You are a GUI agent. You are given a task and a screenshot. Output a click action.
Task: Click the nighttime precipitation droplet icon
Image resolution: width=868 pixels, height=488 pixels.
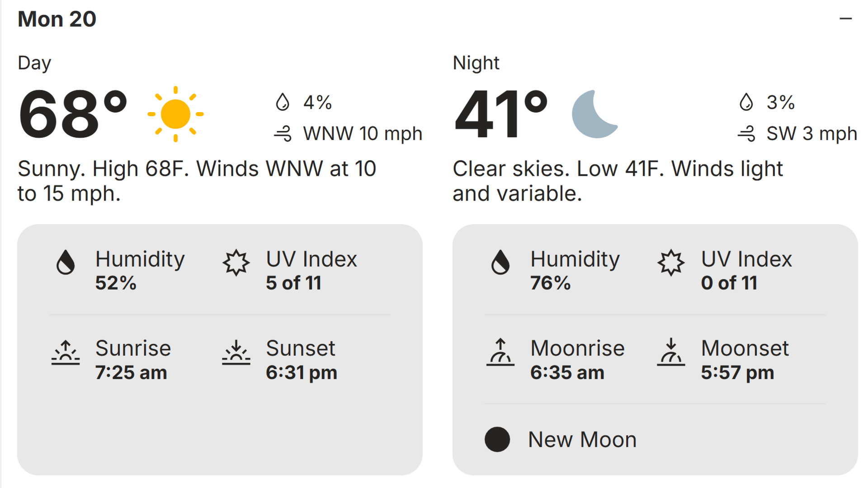click(x=746, y=102)
